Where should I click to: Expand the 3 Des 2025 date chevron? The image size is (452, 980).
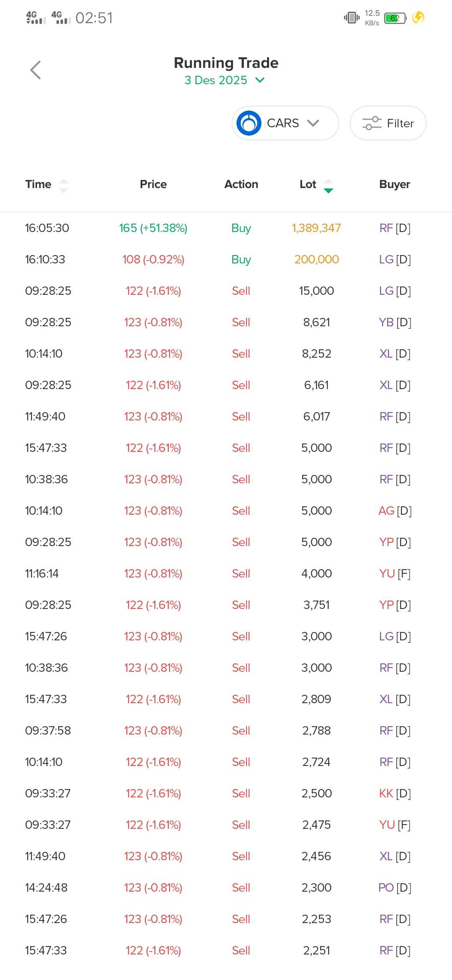click(x=260, y=80)
